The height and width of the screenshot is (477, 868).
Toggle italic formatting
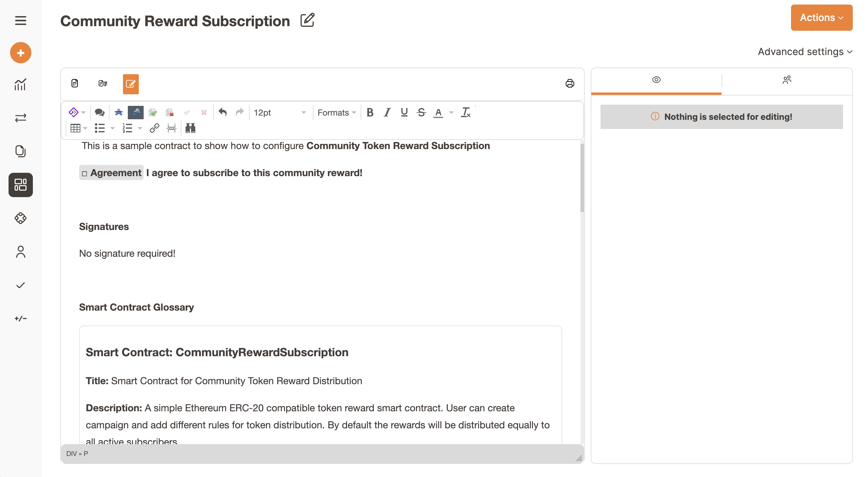[x=387, y=112]
